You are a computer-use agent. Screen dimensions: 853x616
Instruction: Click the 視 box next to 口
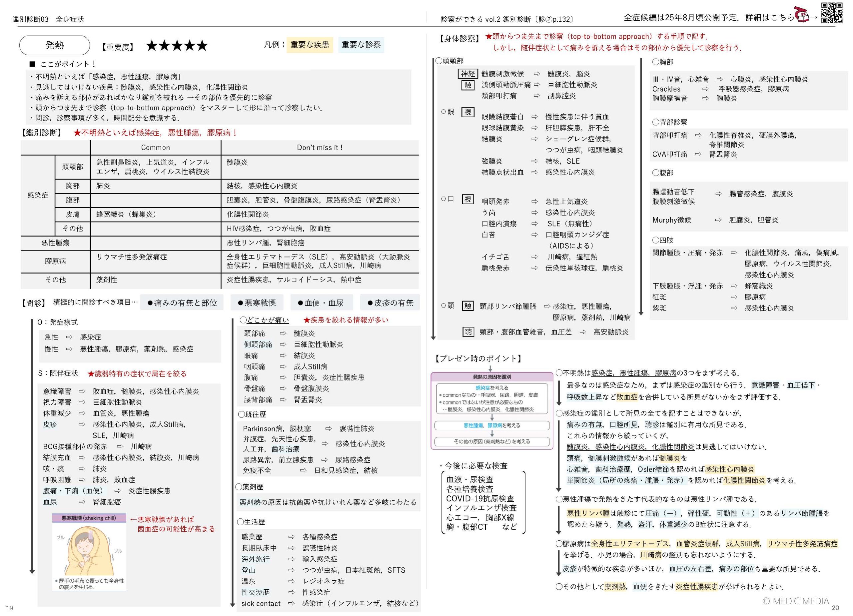point(467,199)
